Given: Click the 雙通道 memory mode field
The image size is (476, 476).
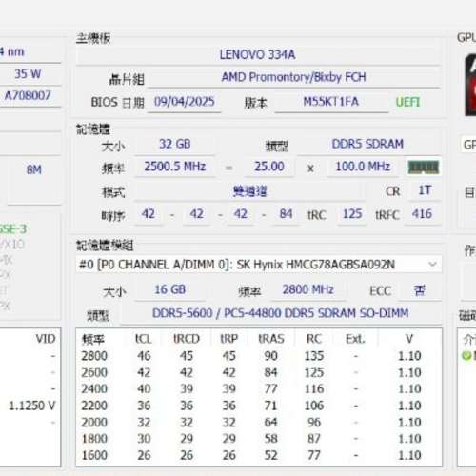Looking at the screenshot, I should 249,191.
